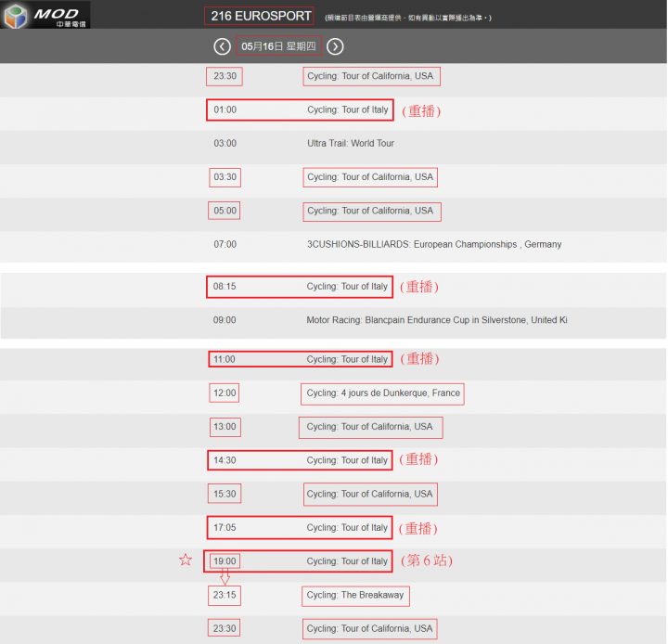The height and width of the screenshot is (644, 668).
Task: Click the schedule disclaimer note in header
Action: pos(408,18)
